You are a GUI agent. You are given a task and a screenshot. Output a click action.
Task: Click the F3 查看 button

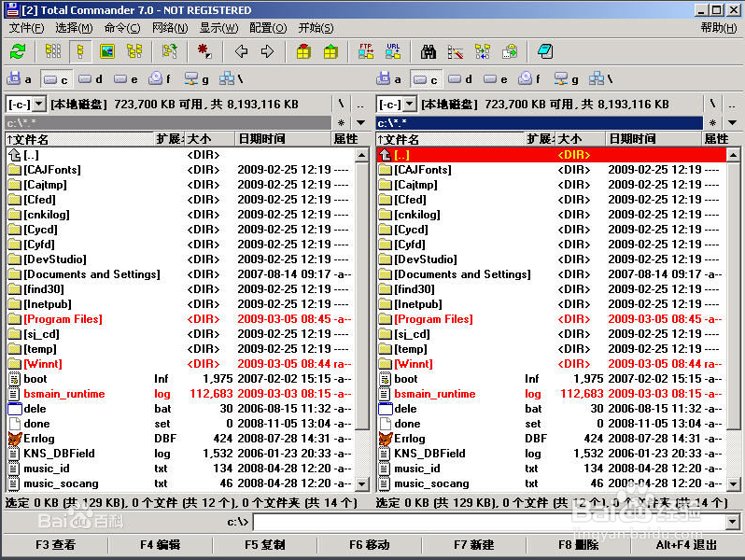pos(56,545)
